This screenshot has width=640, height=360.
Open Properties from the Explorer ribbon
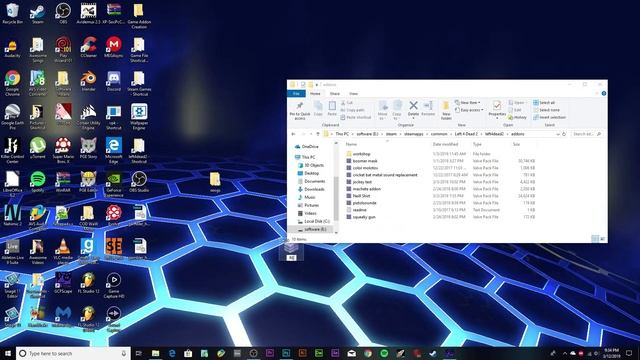point(497,110)
